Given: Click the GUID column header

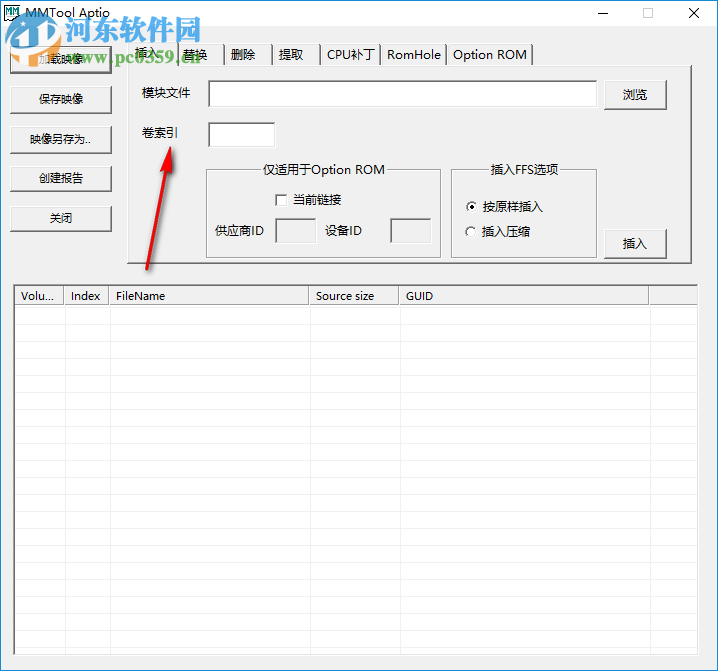Looking at the screenshot, I should pos(523,296).
